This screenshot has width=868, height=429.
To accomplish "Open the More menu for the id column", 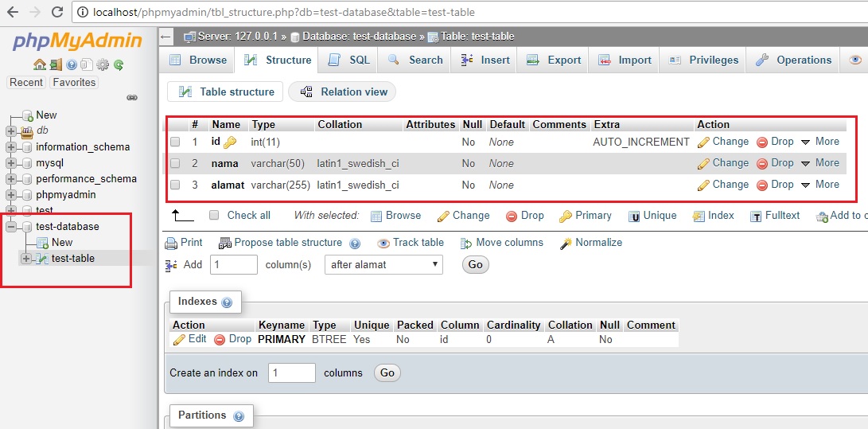I will pyautogui.click(x=819, y=142).
